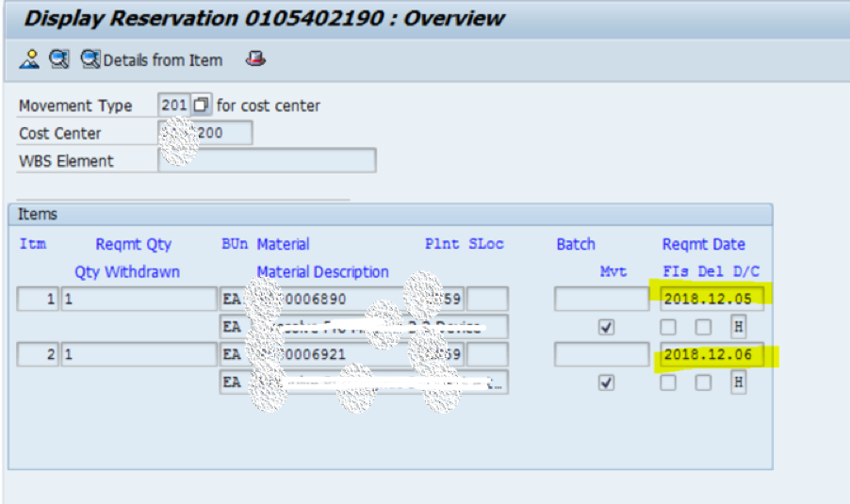The image size is (850, 504).
Task: Select requirement date 2018.12.06
Action: click(x=711, y=354)
